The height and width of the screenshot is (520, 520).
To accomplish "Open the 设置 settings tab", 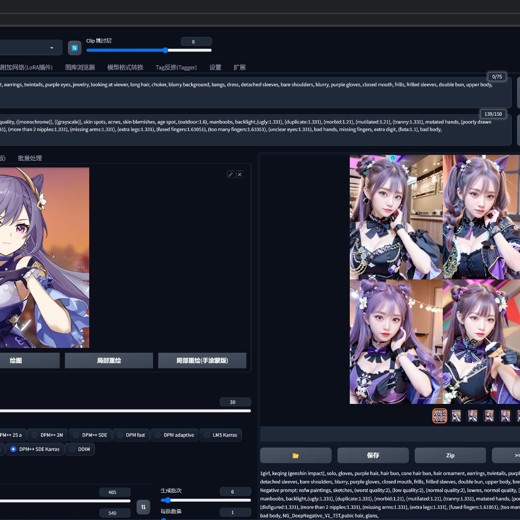I will pyautogui.click(x=215, y=67).
